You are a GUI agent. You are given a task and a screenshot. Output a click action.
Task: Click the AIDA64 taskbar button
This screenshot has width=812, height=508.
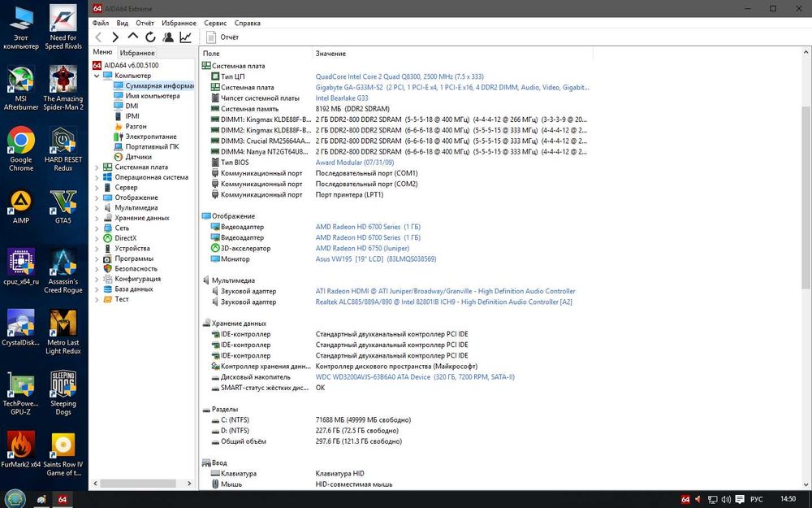tap(63, 500)
